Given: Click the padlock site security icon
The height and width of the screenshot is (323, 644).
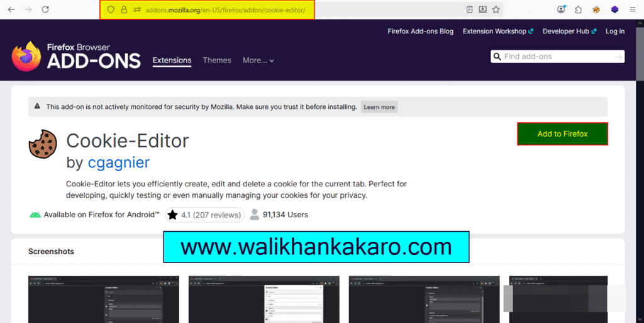Looking at the screenshot, I should pyautogui.click(x=124, y=9).
